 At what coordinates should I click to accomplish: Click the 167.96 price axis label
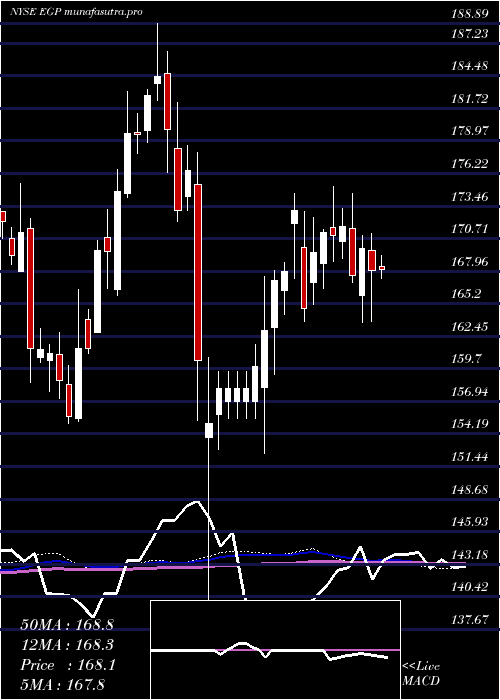(x=469, y=261)
